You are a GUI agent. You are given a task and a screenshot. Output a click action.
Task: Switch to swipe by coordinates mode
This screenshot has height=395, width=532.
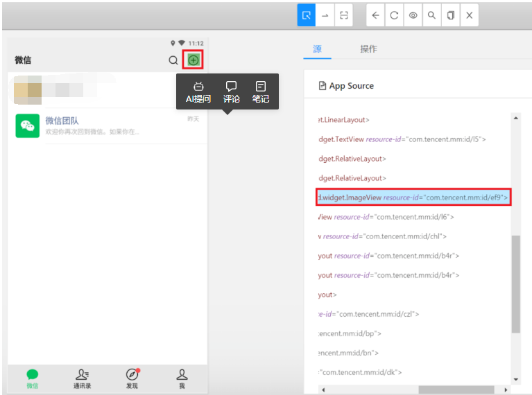tap(325, 15)
